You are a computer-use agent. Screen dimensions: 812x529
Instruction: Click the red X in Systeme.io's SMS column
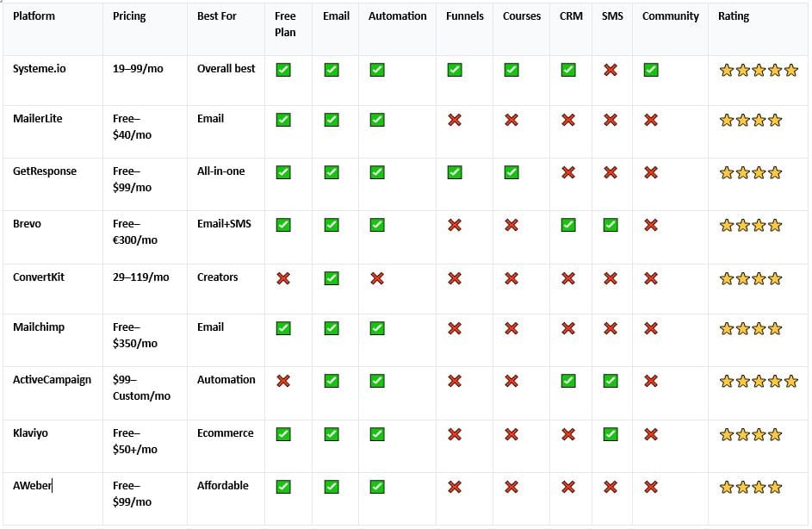[611, 70]
